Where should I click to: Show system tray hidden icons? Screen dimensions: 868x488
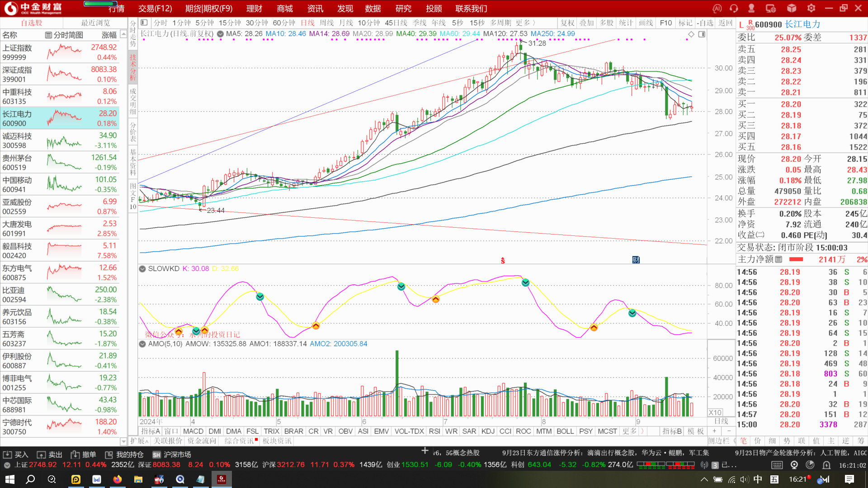click(x=704, y=479)
